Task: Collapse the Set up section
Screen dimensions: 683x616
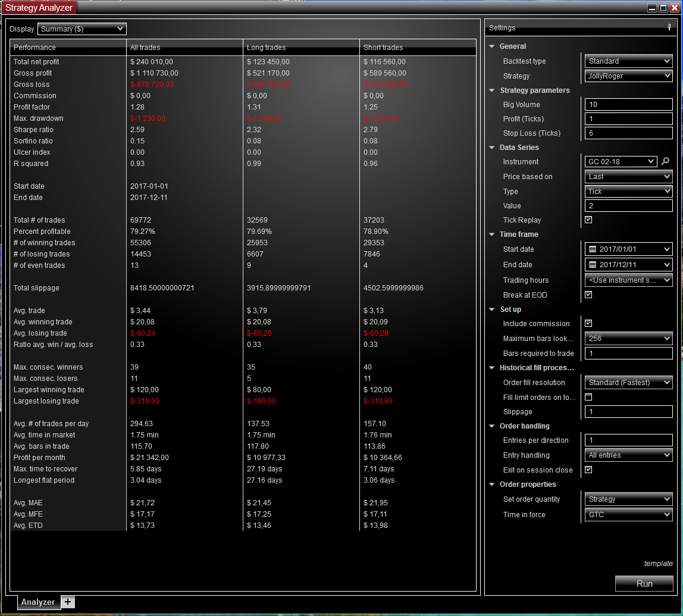Action: tap(492, 309)
